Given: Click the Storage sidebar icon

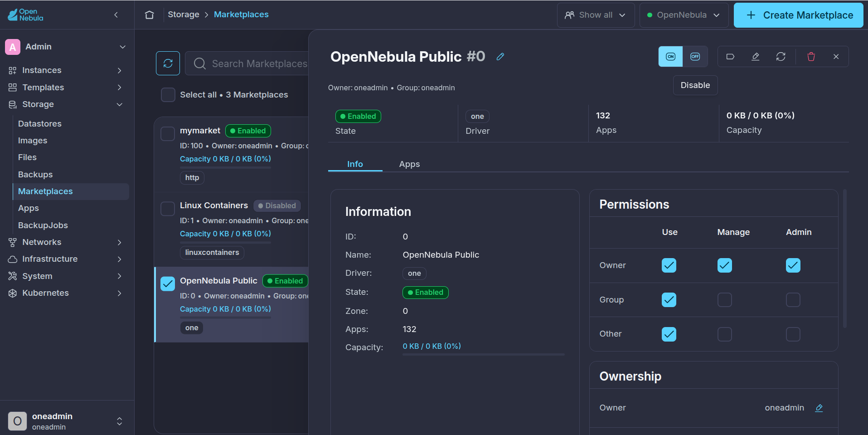Looking at the screenshot, I should [13, 104].
